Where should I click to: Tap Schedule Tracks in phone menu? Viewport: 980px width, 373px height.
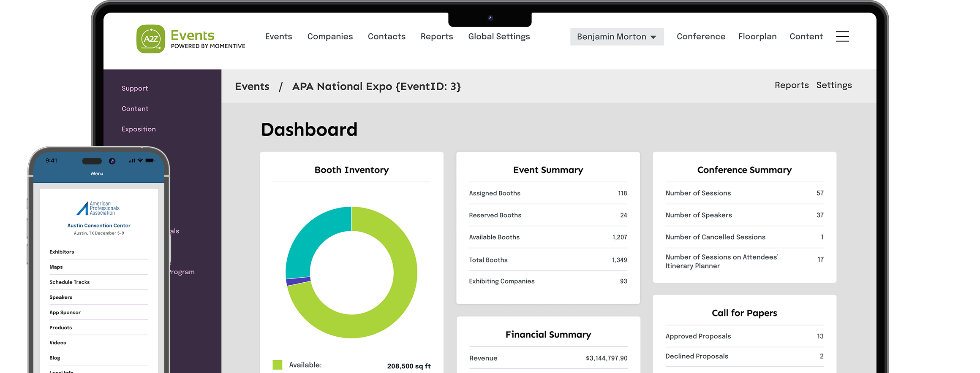point(98,282)
